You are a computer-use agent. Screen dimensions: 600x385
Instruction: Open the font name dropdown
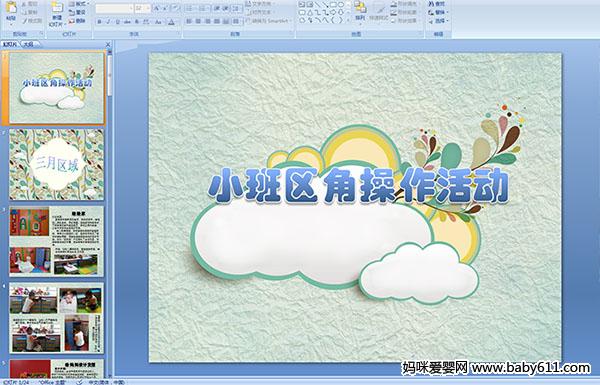[131, 8]
